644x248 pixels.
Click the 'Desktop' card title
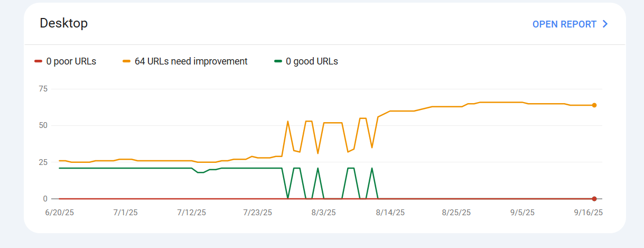[64, 23]
